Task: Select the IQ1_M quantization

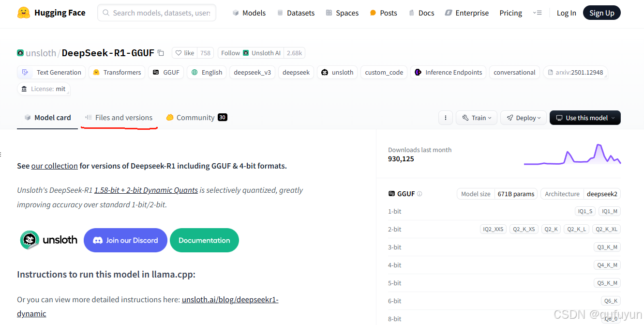Action: tap(610, 211)
